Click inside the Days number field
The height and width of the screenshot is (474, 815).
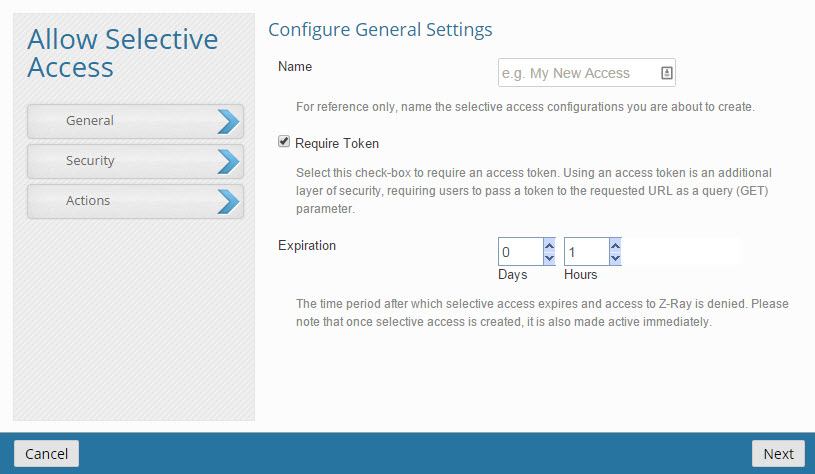519,252
